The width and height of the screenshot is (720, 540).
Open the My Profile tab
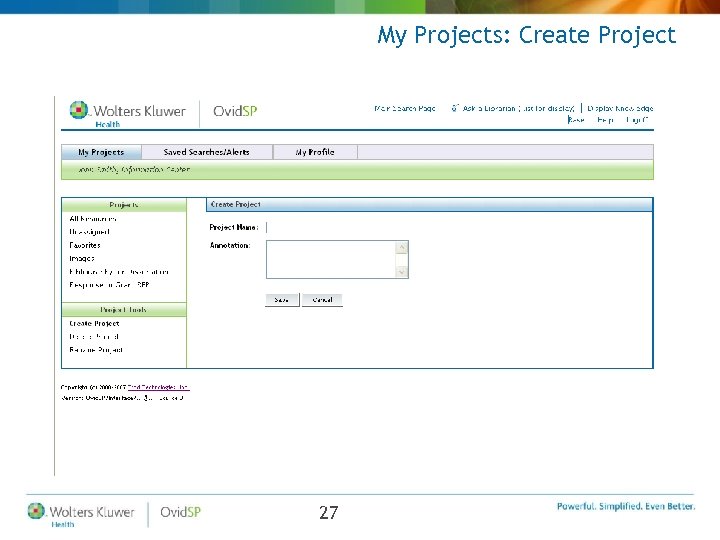pos(315,152)
